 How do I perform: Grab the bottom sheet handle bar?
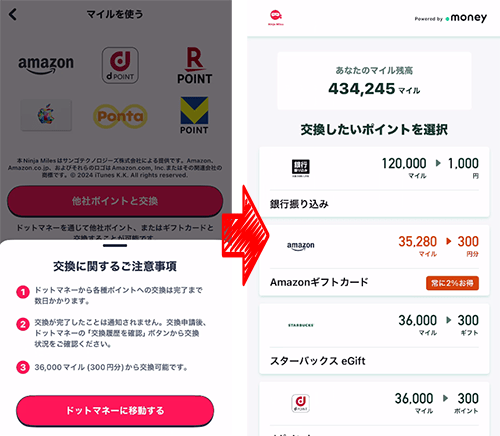(115, 246)
